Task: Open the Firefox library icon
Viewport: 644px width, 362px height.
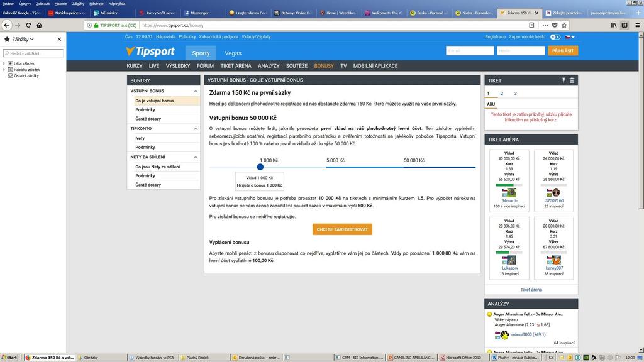Action: tap(614, 25)
